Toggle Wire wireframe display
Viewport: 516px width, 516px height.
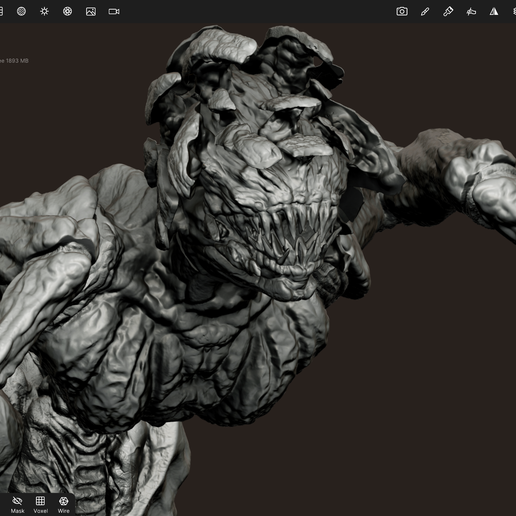(63, 504)
